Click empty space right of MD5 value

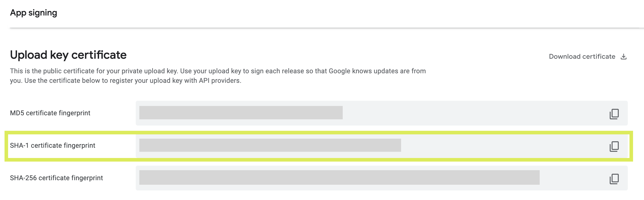(x=475, y=113)
